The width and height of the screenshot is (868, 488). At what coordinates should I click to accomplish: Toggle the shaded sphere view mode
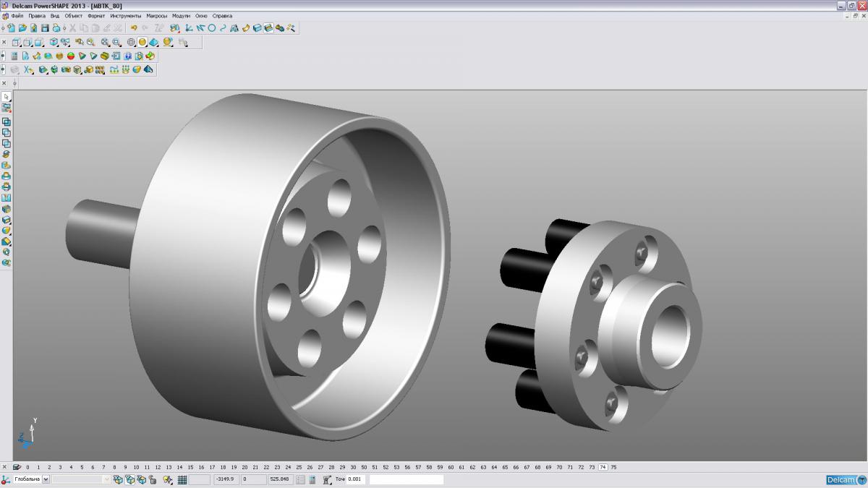click(x=142, y=42)
